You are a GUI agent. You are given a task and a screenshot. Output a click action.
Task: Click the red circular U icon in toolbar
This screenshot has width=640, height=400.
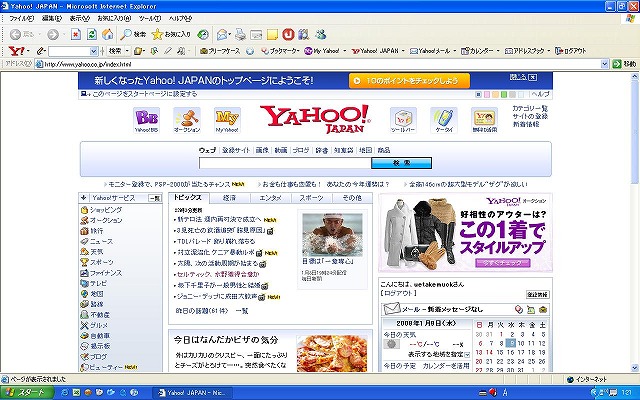pos(288,34)
